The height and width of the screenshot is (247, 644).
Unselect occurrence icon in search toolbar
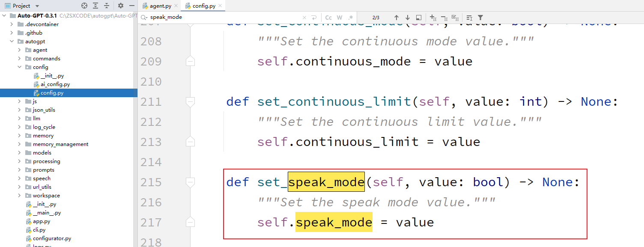coord(444,18)
